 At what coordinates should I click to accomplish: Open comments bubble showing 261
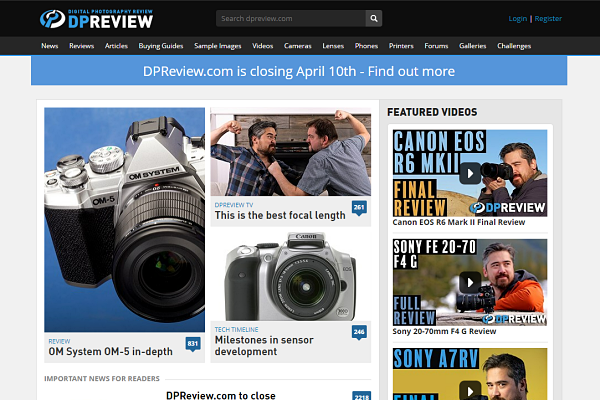359,208
